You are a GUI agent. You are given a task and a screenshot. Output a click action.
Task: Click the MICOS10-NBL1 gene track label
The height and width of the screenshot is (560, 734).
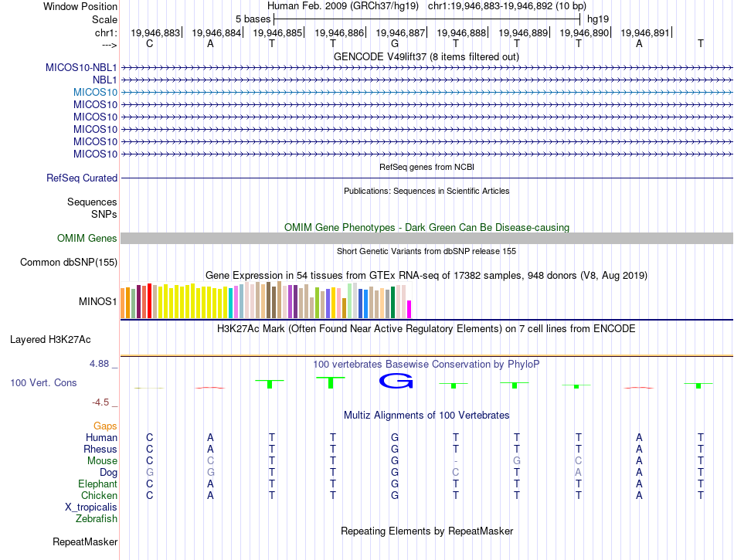click(81, 67)
